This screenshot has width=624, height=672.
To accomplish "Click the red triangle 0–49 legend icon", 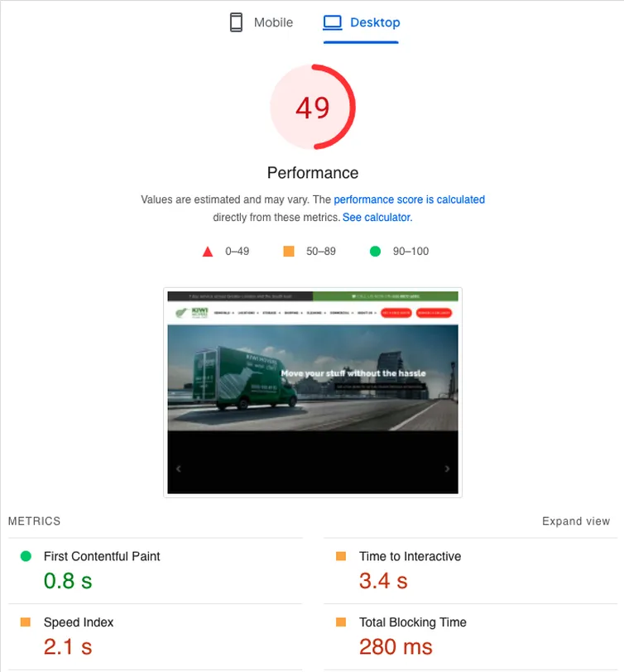I will 208,252.
